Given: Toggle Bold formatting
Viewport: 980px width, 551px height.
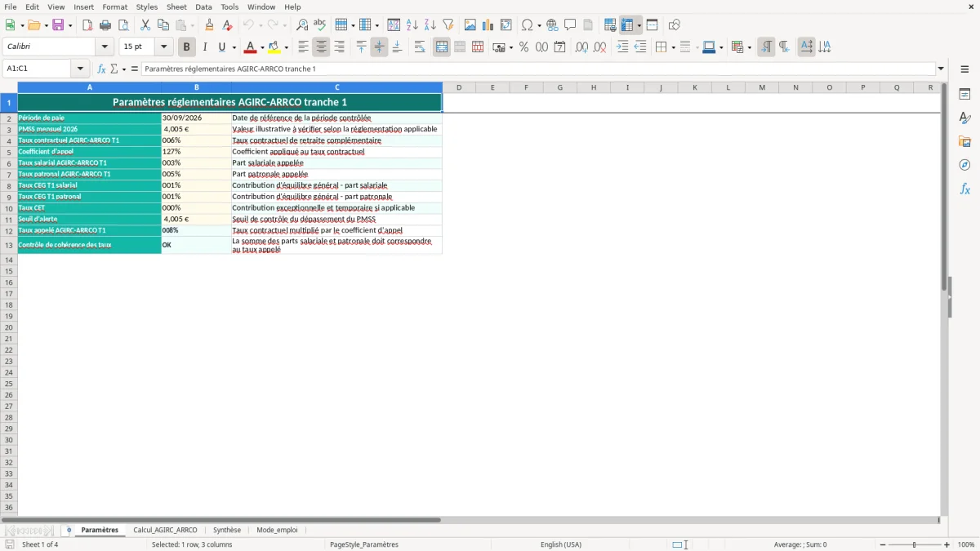Looking at the screenshot, I should click(187, 47).
